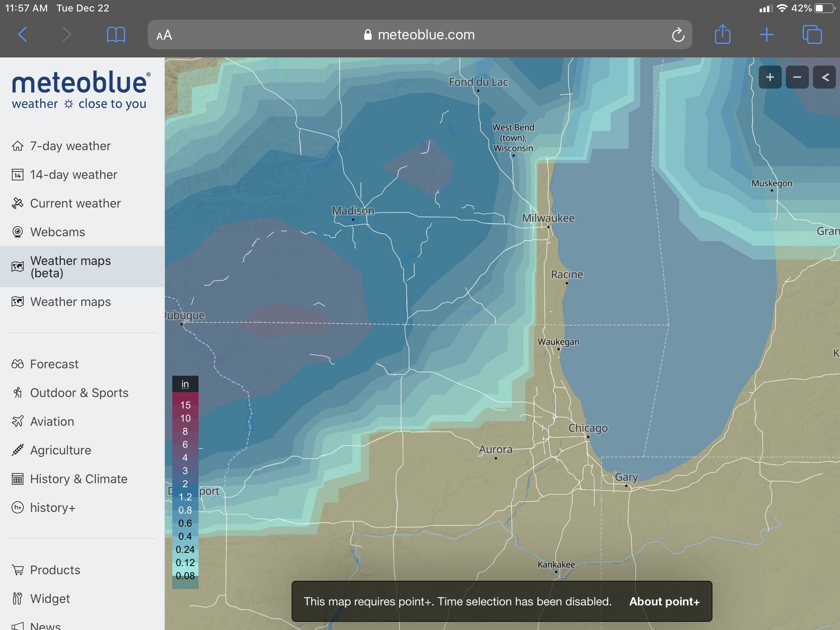Go to the Webcams section

pyautogui.click(x=57, y=232)
